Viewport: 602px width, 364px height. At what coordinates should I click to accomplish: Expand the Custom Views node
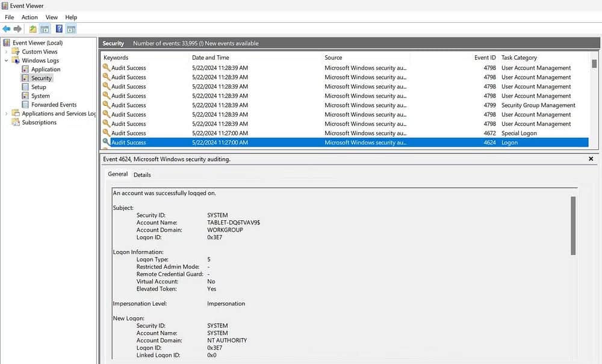coord(7,52)
